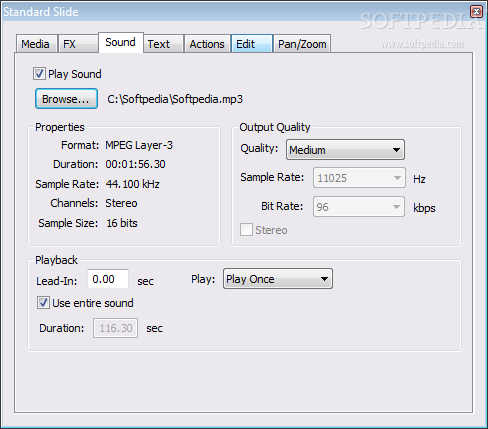Open the Play Once dropdown

[x=278, y=279]
